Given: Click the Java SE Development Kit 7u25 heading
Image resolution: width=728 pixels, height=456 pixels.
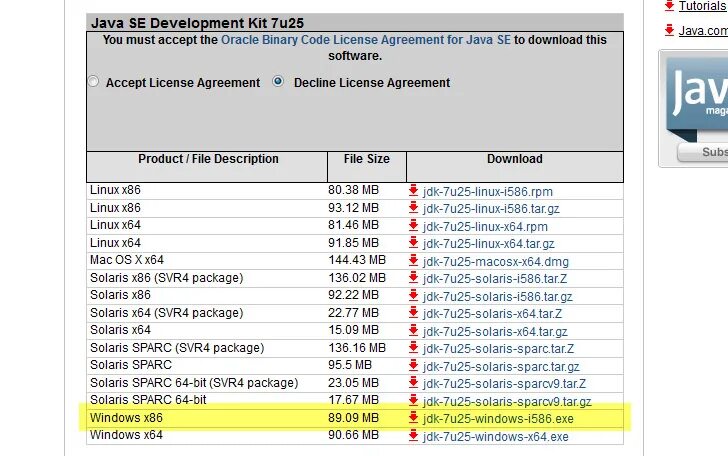Looking at the screenshot, I should pyautogui.click(x=197, y=23).
